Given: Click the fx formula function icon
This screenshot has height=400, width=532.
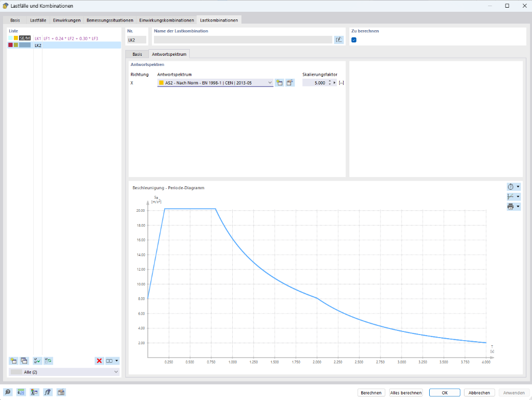Looking at the screenshot, I should [x=48, y=392].
